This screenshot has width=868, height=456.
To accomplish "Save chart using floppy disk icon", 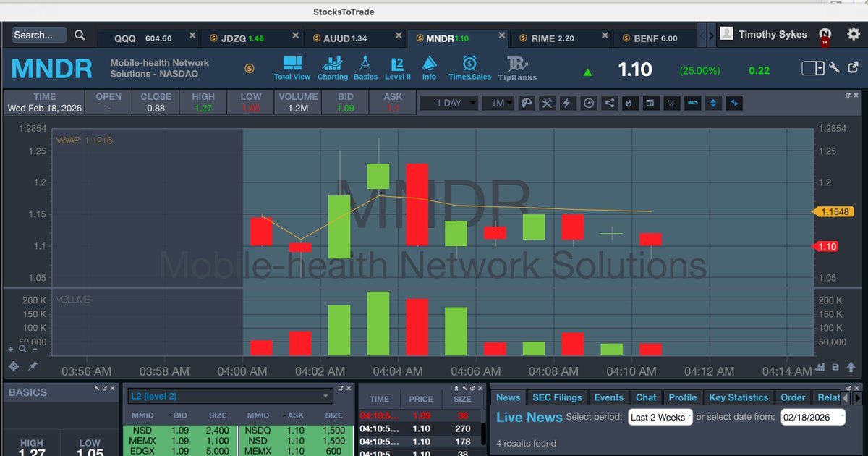I will click(x=835, y=368).
